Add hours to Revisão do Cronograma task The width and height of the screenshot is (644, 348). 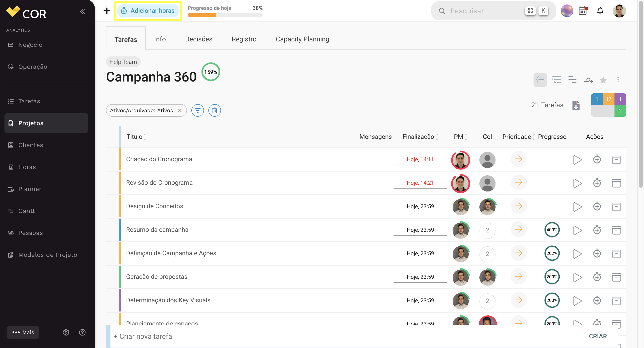coord(597,183)
